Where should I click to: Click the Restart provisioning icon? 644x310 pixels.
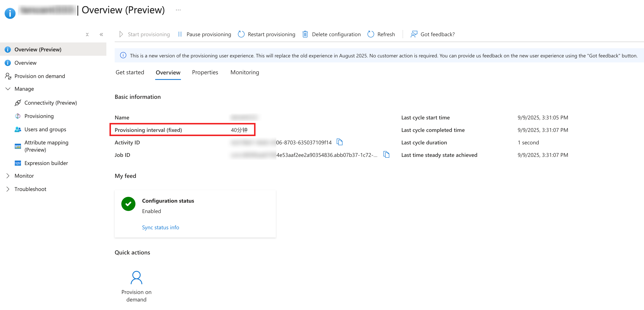click(x=241, y=34)
